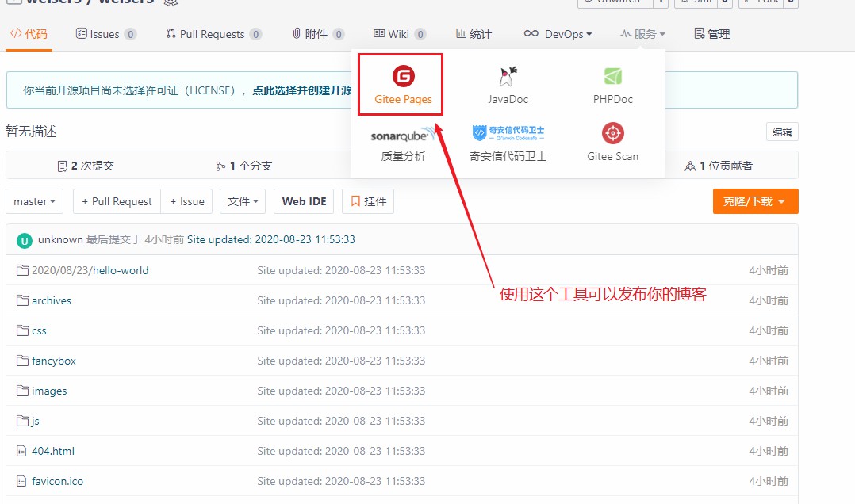Screen dimensions: 855x504
Task: Click the 404.html file icon
Action: [22, 451]
